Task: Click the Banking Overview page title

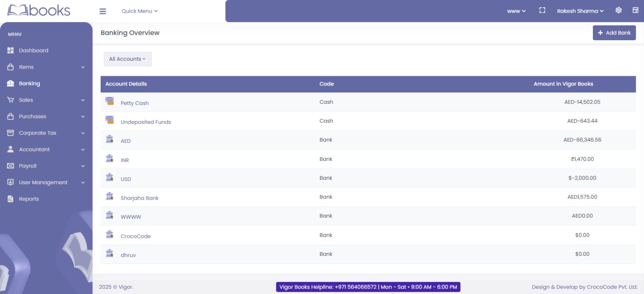Action: click(130, 33)
